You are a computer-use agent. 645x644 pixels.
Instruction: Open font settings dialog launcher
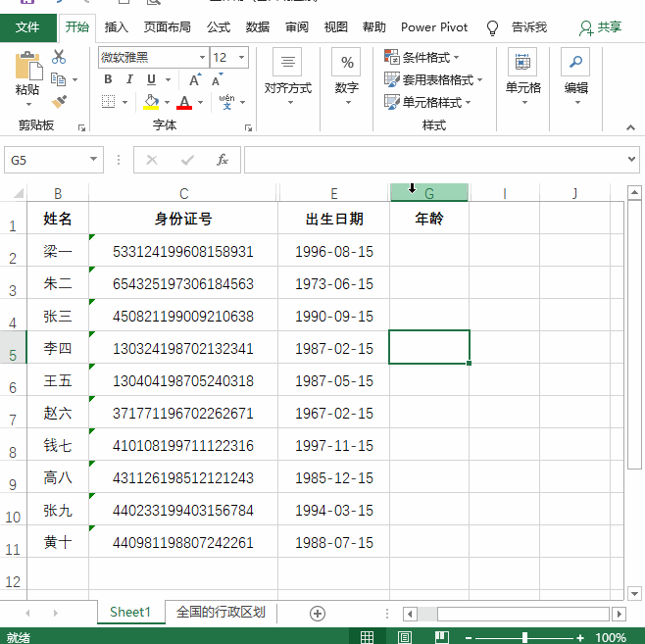coord(248,127)
